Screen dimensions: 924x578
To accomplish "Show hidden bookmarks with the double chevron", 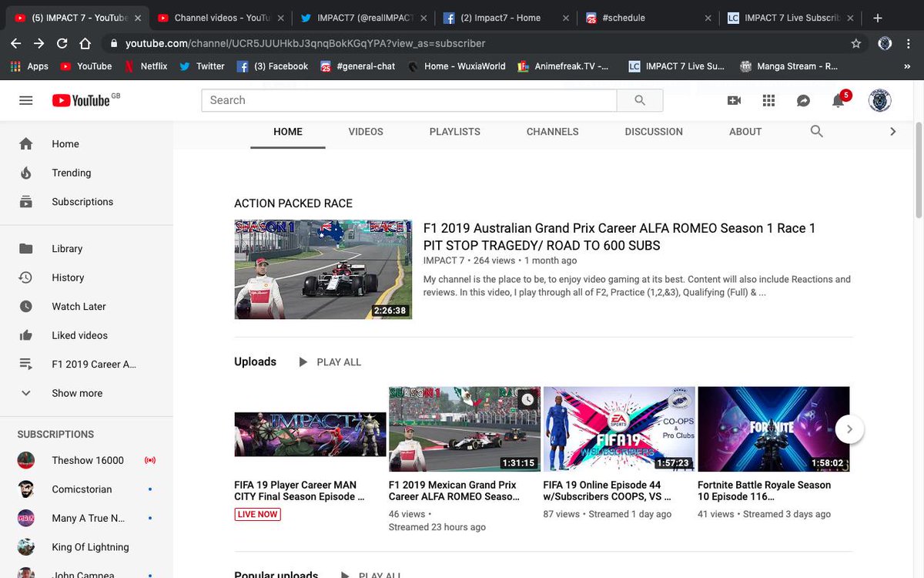I will tap(907, 66).
